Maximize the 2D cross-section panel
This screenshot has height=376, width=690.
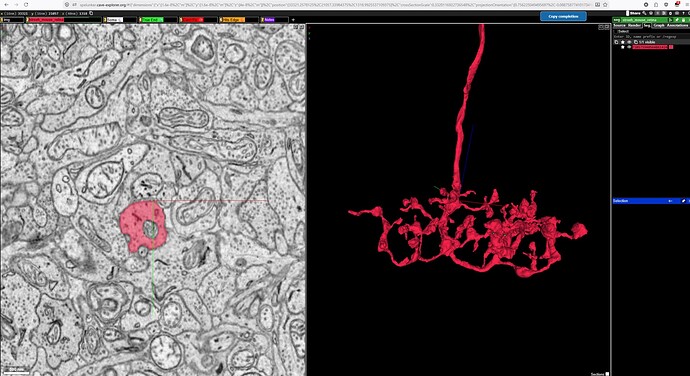tap(302, 27)
